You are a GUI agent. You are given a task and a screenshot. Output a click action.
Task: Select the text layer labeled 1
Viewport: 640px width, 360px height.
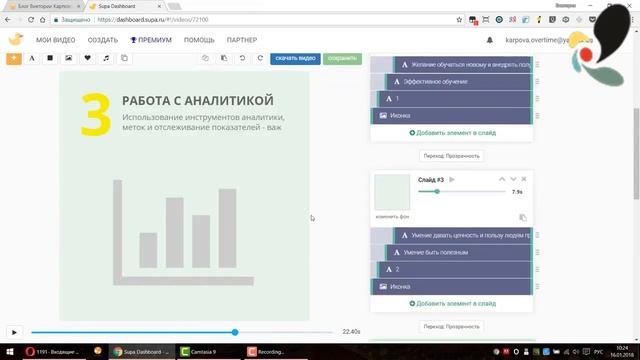(455, 99)
